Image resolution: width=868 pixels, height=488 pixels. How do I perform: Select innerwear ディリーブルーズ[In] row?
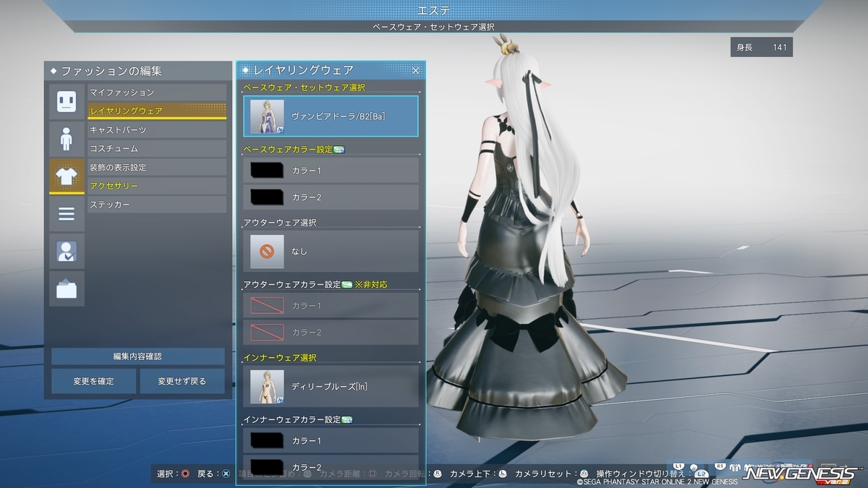pos(331,386)
